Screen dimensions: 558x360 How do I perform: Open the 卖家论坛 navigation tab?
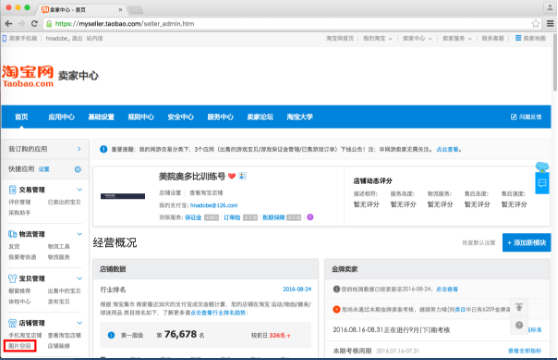pos(260,117)
